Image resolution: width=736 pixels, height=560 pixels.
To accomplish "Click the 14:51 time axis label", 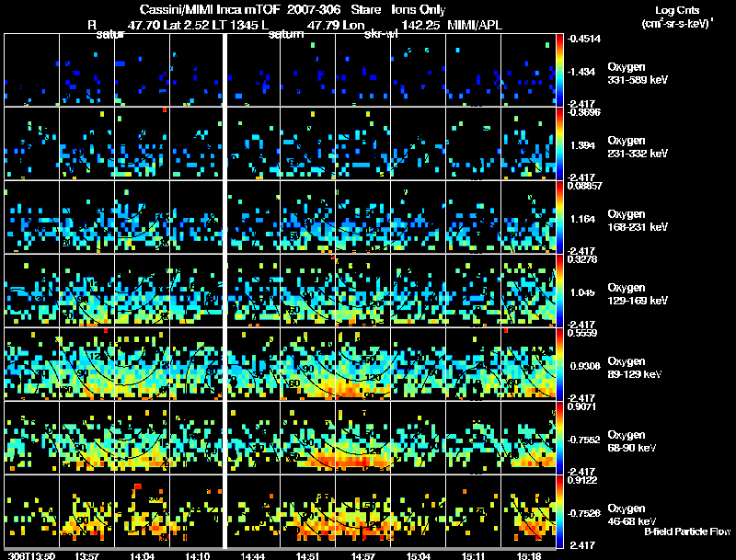I will (308, 555).
